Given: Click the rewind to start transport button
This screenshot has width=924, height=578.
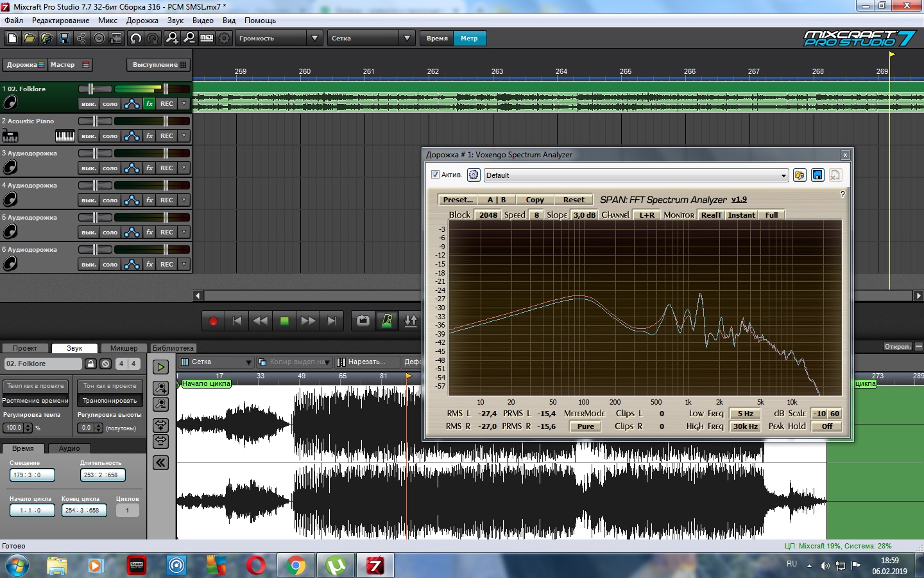Looking at the screenshot, I should pyautogui.click(x=237, y=321).
